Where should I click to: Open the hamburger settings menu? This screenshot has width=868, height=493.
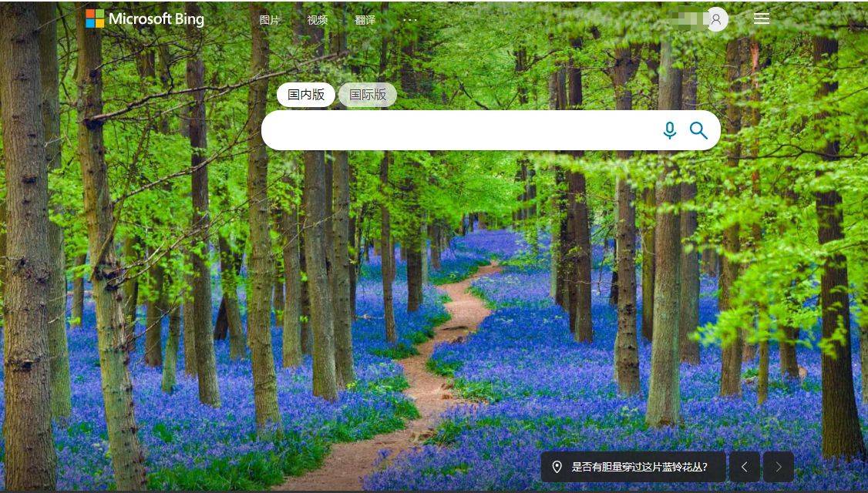pos(762,18)
